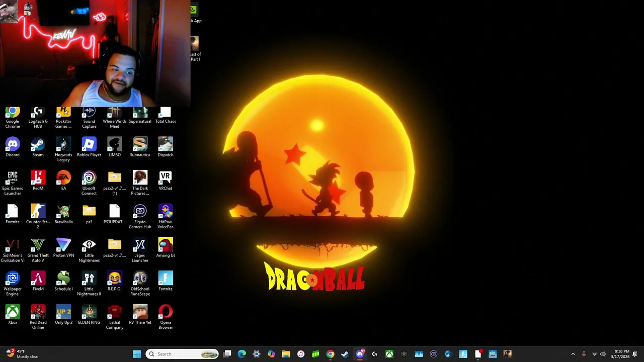Open the Supernatural desktop shortcut

140,116
